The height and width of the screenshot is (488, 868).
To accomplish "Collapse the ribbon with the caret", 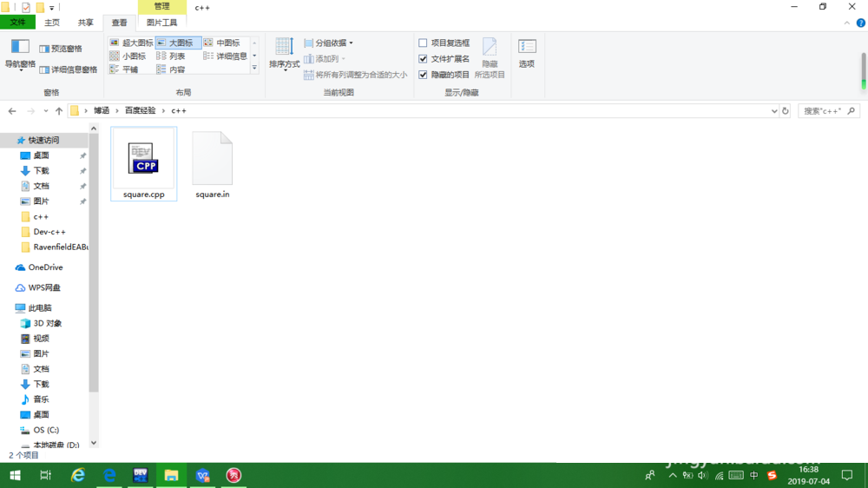I will tap(846, 23).
